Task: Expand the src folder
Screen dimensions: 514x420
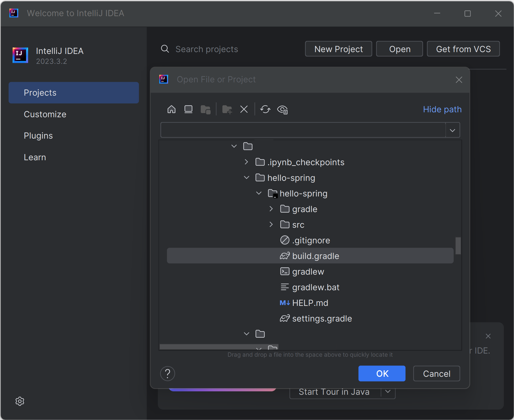Action: coord(271,224)
